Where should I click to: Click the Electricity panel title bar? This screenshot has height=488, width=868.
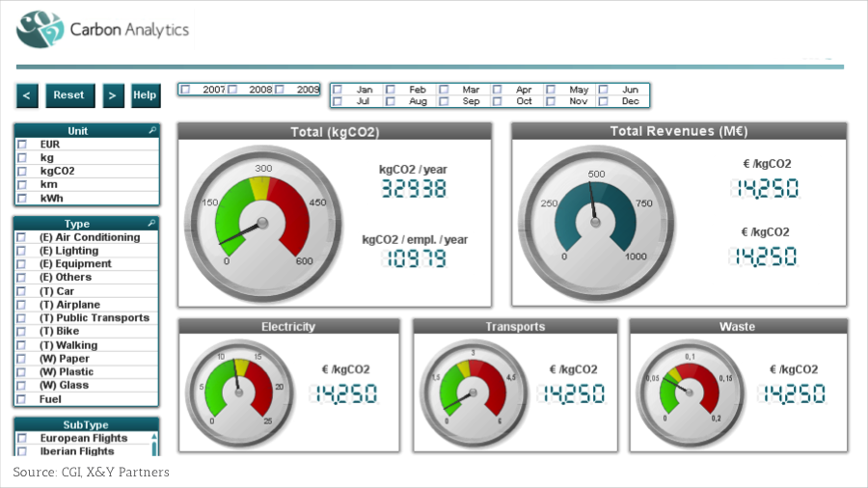coord(288,327)
